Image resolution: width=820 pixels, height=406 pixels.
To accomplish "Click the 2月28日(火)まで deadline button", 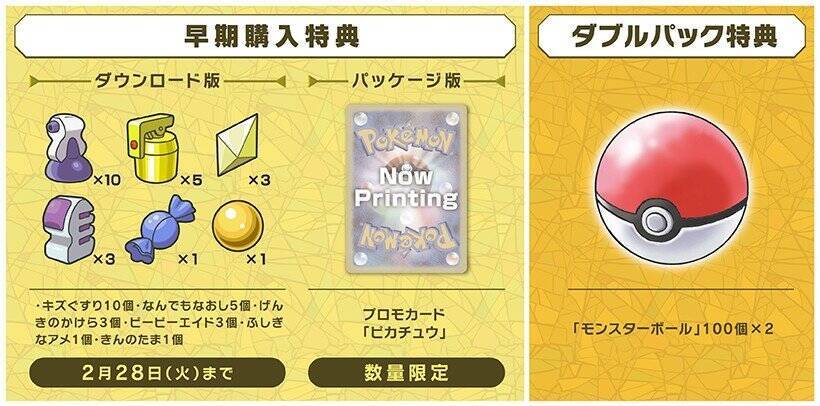I will pos(157,373).
